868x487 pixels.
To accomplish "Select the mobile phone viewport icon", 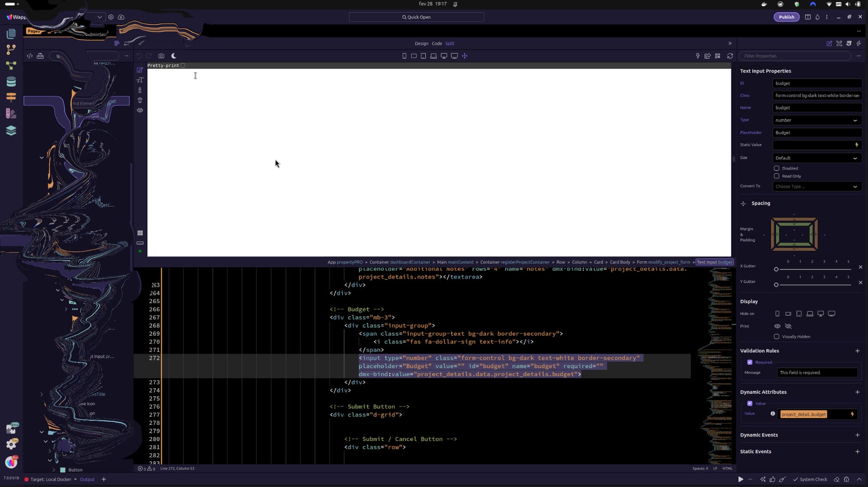I will click(404, 56).
